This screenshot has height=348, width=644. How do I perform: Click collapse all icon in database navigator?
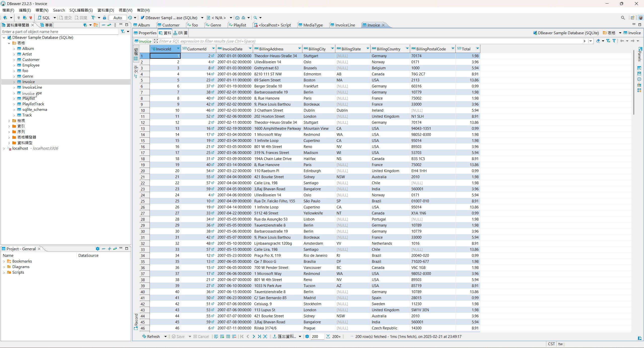pos(103,25)
